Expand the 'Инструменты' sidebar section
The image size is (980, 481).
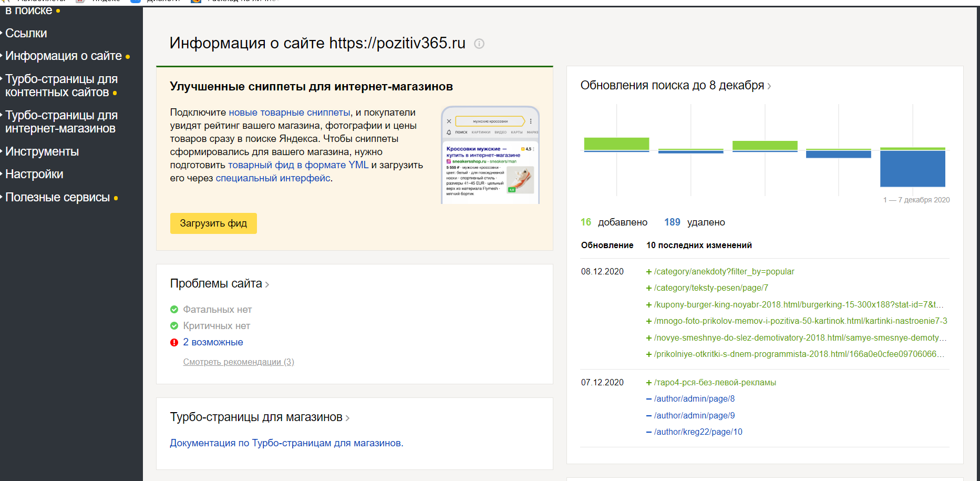42,151
